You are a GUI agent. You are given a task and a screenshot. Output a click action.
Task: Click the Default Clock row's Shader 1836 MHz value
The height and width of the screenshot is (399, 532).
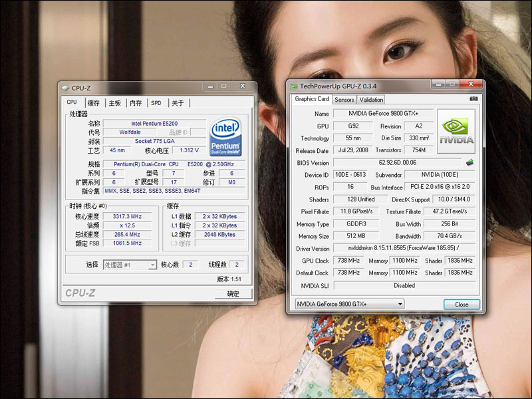click(x=460, y=273)
